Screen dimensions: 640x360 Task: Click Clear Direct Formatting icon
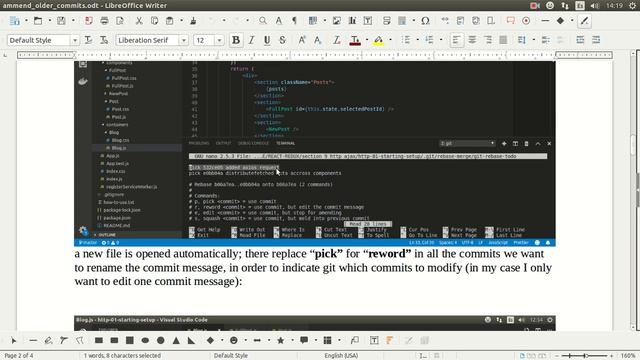[x=337, y=40]
